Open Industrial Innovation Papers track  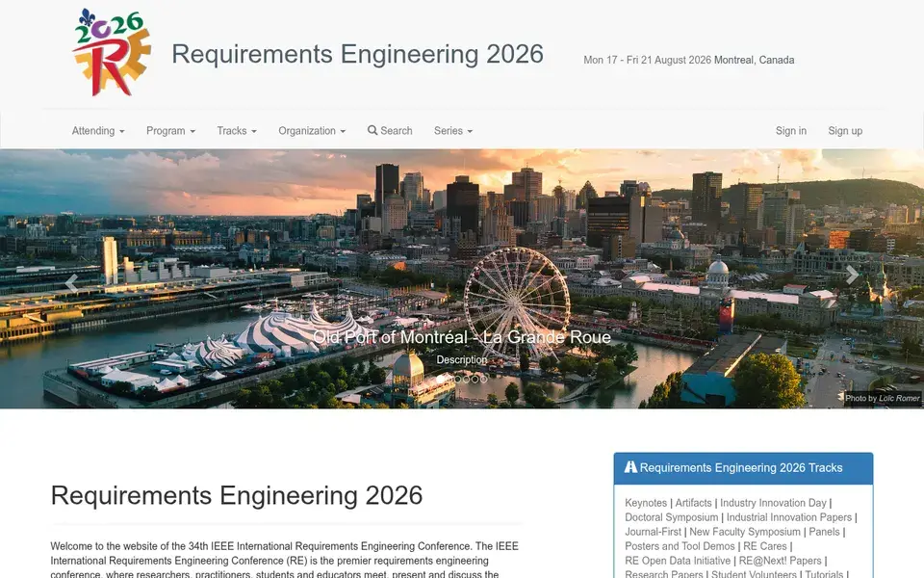(789, 517)
